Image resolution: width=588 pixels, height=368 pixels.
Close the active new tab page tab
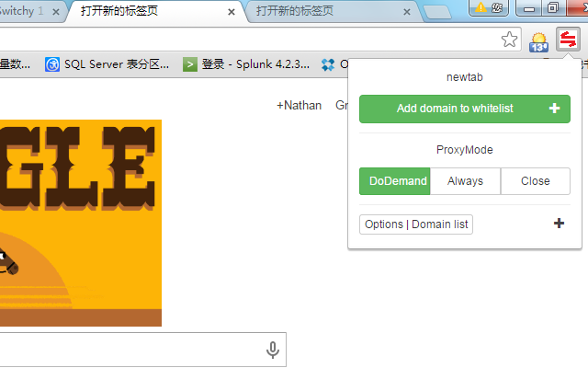point(232,12)
